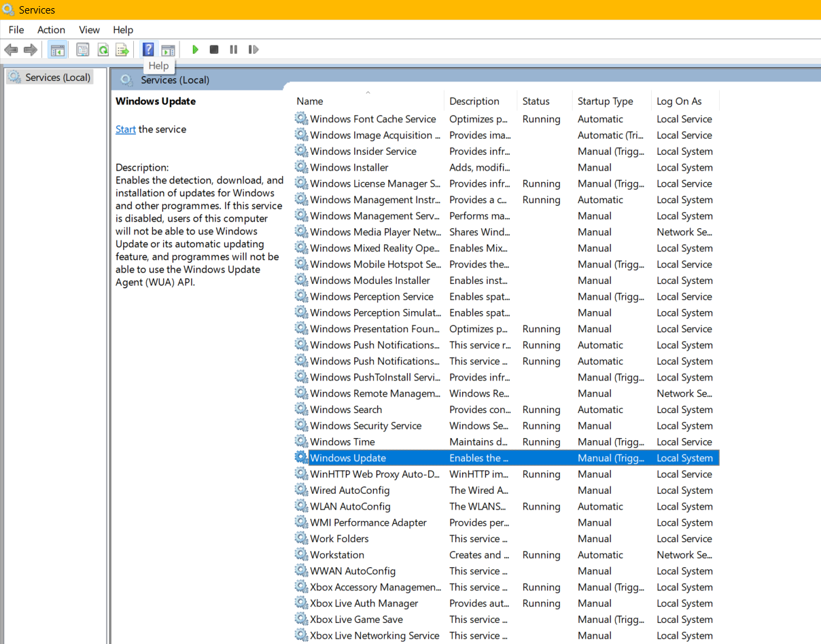Click the gear icon beside Windows Font Cache Service

pos(301,119)
